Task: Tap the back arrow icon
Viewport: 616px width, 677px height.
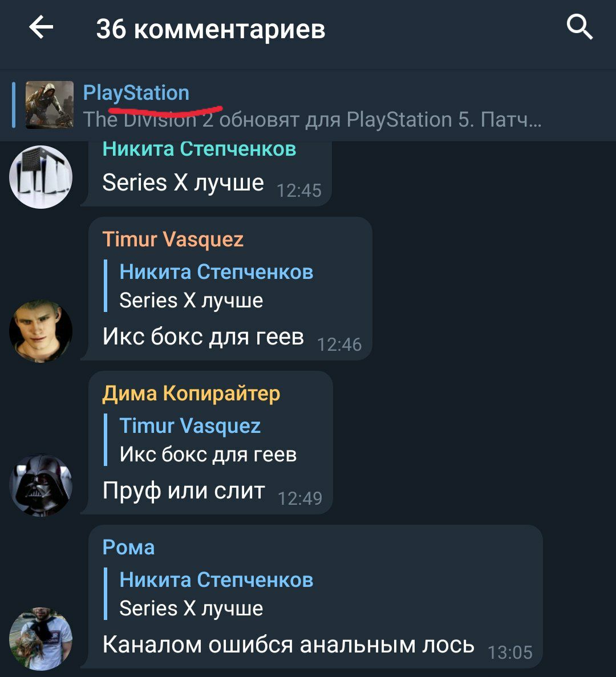Action: coord(41,27)
